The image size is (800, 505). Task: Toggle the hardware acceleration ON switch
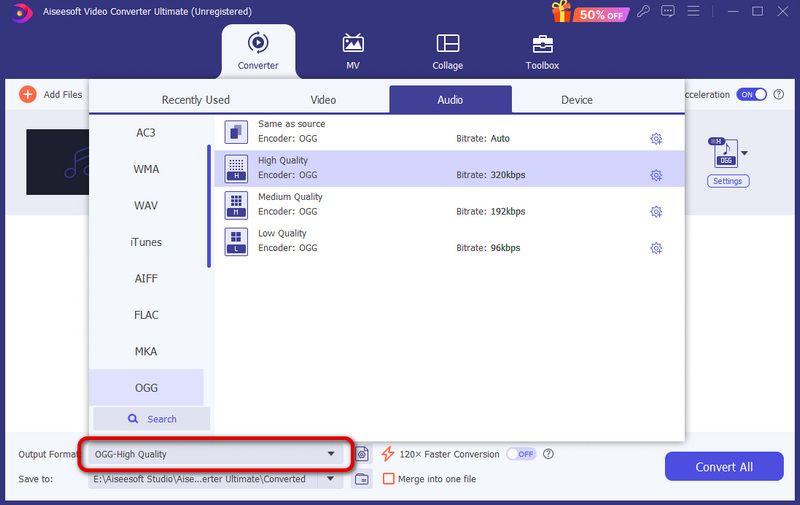coord(751,94)
